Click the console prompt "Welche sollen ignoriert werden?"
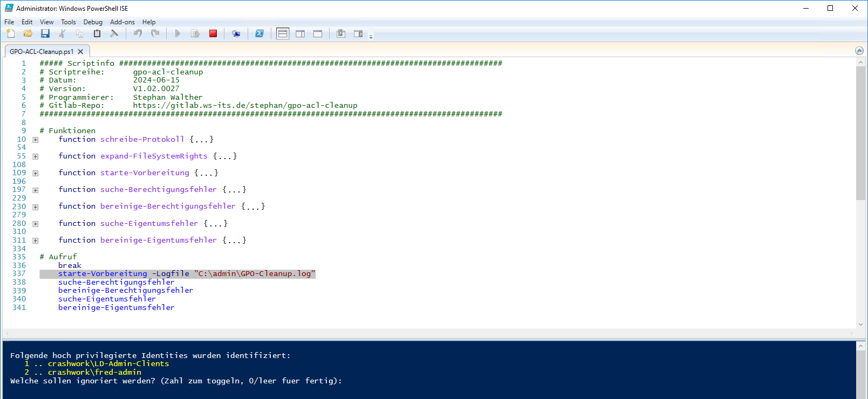The image size is (868, 399). (x=83, y=381)
